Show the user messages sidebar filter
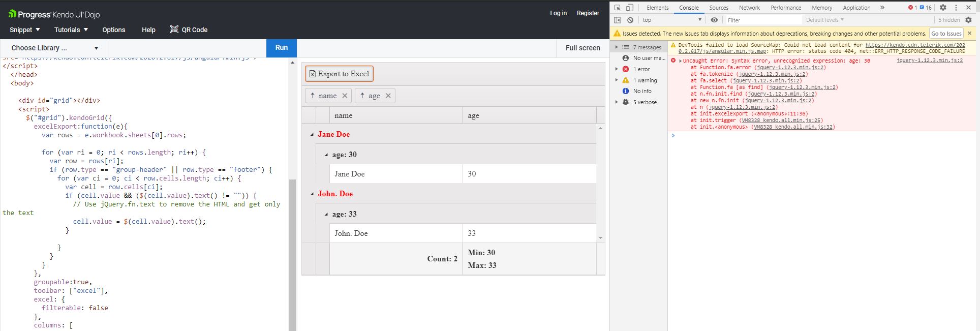 (x=644, y=58)
